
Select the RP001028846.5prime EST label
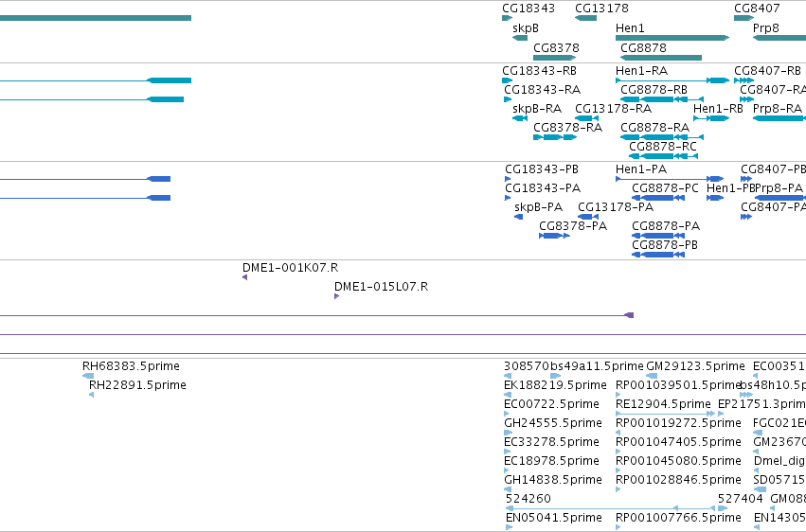(678, 480)
